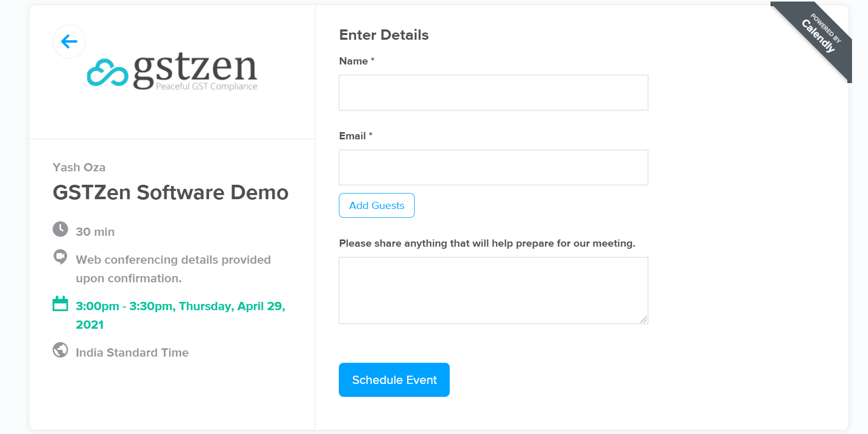Click the Add Guests button
868x434 pixels.
[376, 205]
